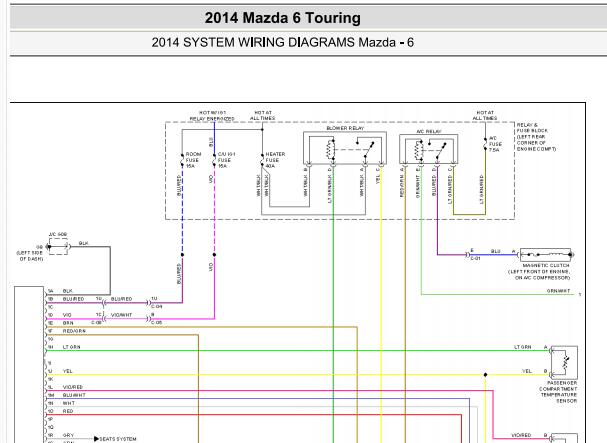Click the HEATER FUSE 40A label
This screenshot has height=443, width=607.
(275, 160)
